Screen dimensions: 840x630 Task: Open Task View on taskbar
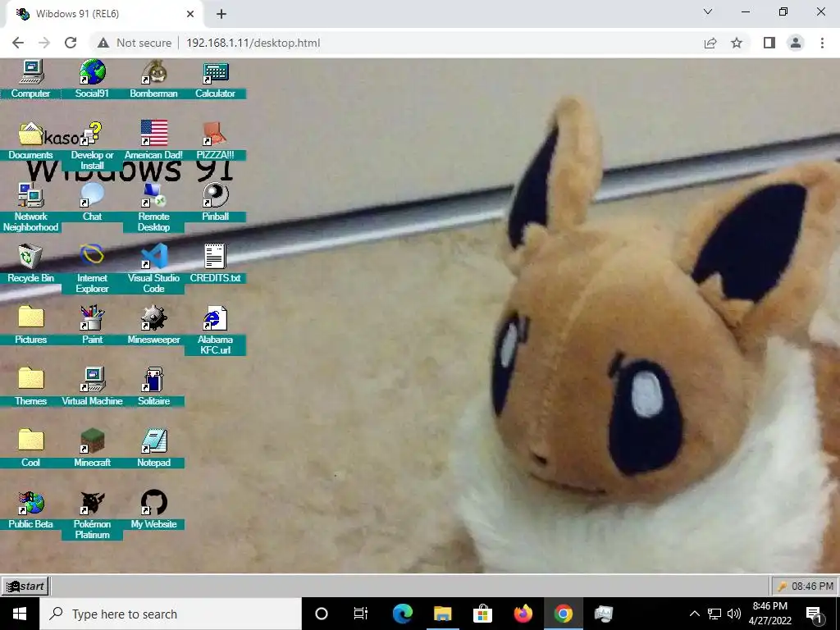361,614
